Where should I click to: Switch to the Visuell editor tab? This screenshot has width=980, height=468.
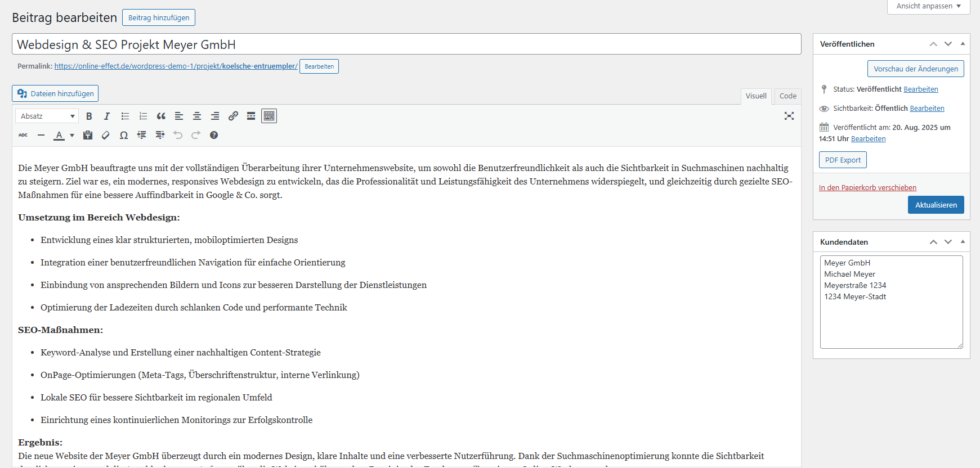point(756,96)
